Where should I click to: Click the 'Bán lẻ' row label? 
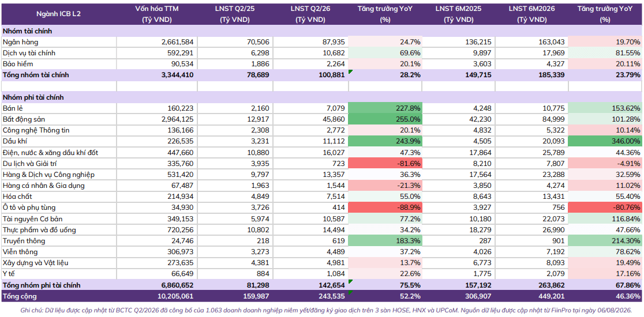point(13,108)
